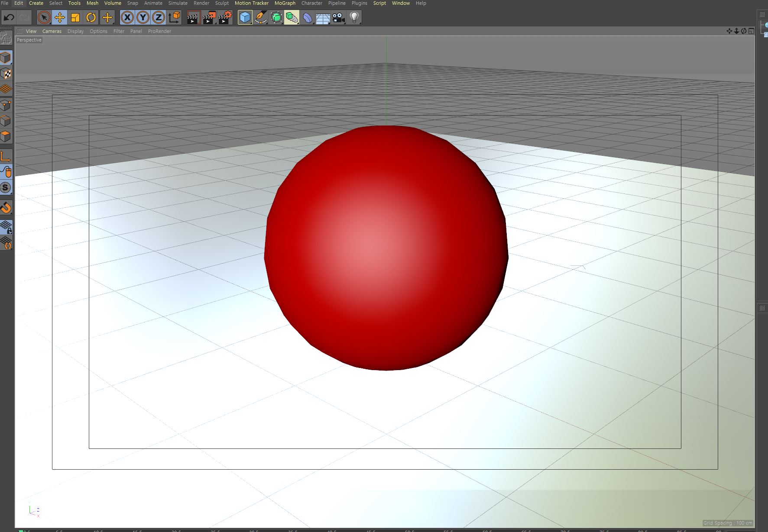
Task: Open the Edit Render Settings icon
Action: pos(225,18)
